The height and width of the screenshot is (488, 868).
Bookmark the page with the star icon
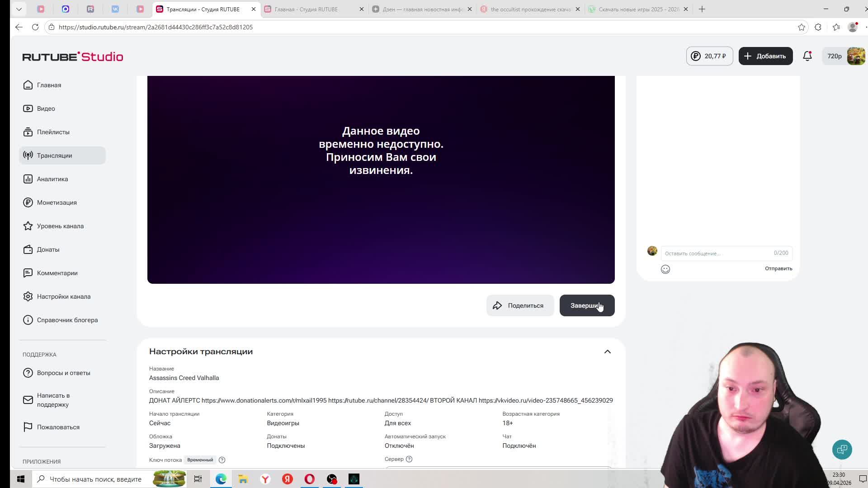pyautogui.click(x=802, y=27)
